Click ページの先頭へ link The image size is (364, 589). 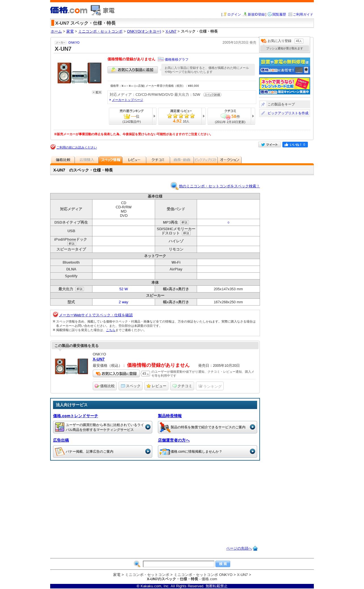point(239,548)
